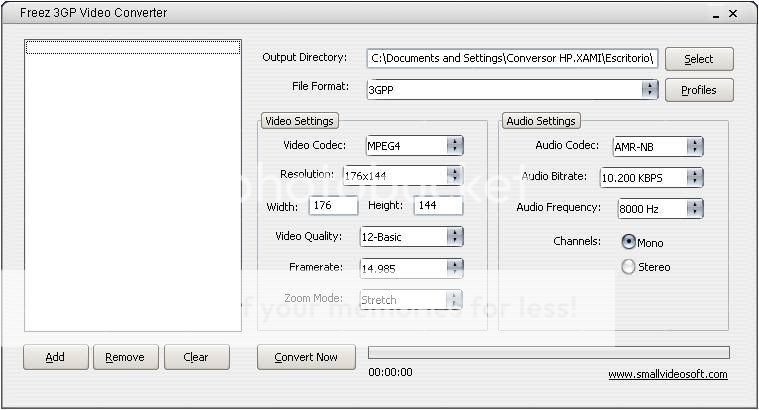Visit the www.smallvideosoft.com link

[x=667, y=375]
